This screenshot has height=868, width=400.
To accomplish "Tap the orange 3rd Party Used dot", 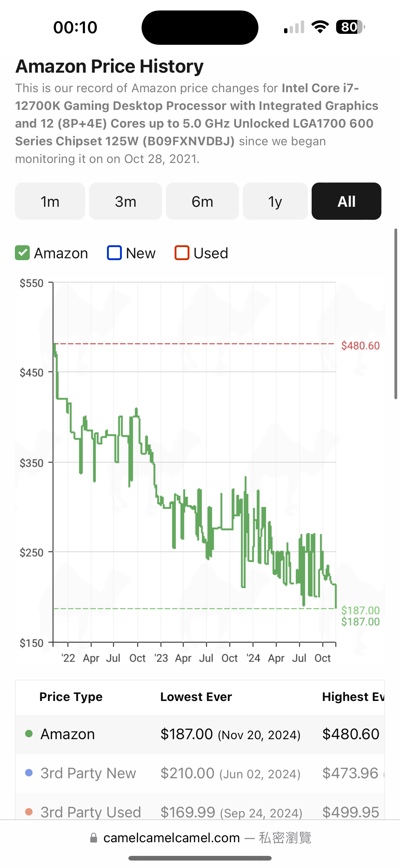I will (x=29, y=812).
